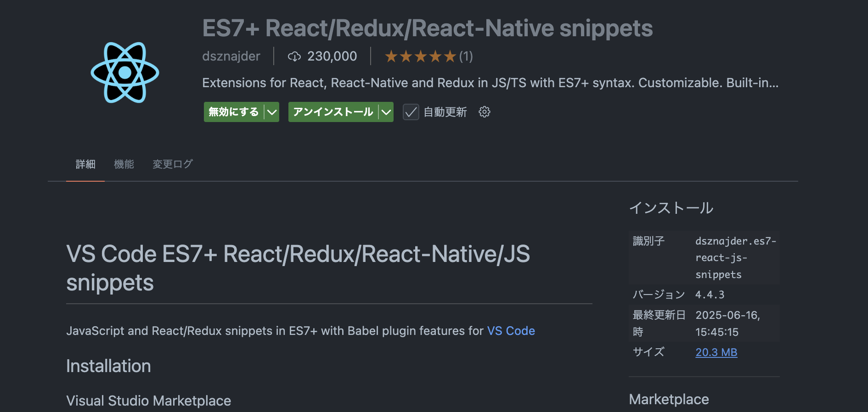Click the サイズ label
This screenshot has height=412, width=868.
[x=648, y=352]
